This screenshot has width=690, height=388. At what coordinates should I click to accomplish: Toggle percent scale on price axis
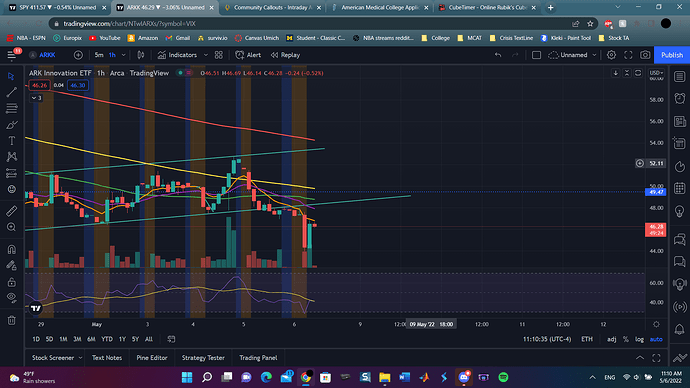626,339
